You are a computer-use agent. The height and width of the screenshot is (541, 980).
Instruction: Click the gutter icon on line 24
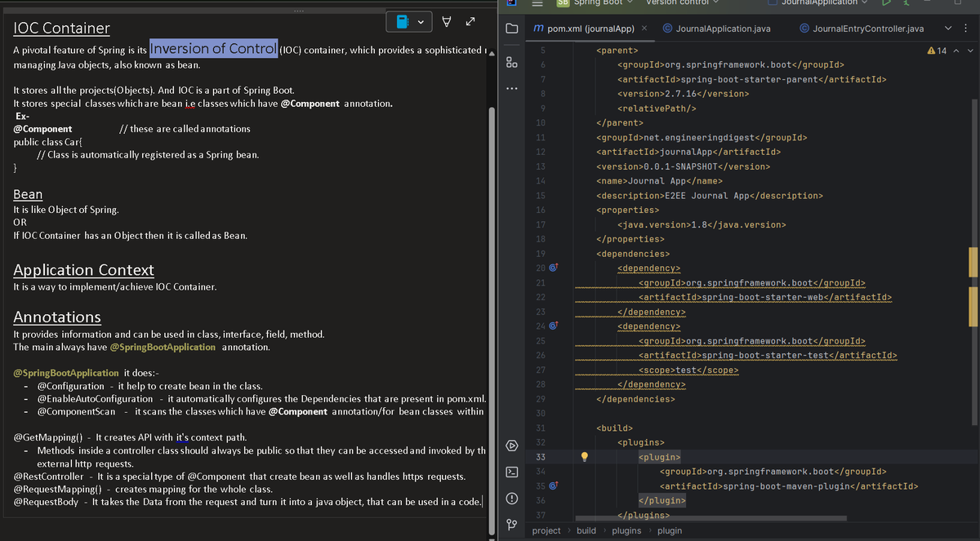(x=552, y=326)
